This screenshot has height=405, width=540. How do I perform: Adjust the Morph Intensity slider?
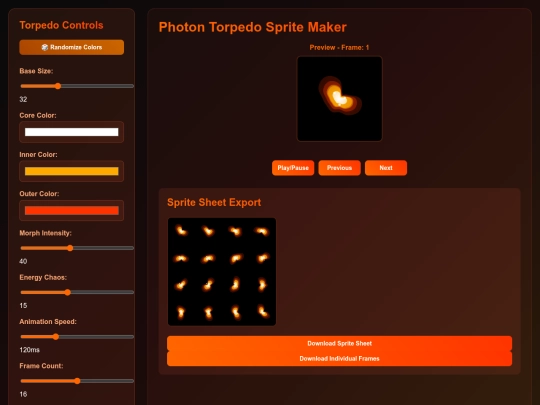(x=77, y=248)
